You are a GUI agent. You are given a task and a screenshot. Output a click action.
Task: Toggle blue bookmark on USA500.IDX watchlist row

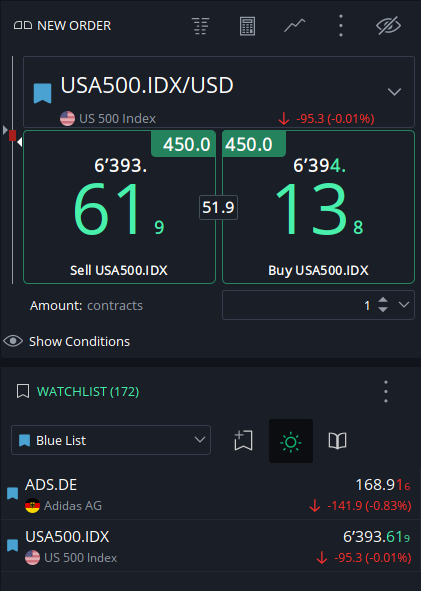point(12,545)
